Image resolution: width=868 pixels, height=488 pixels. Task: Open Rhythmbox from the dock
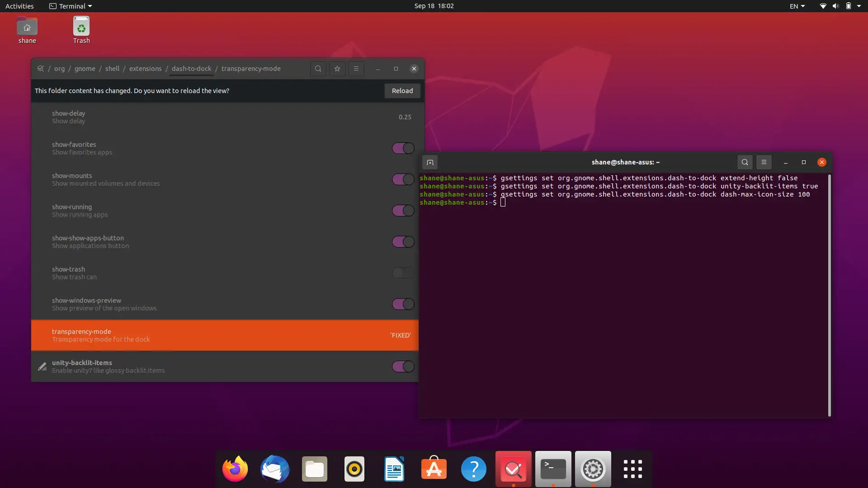[354, 469]
